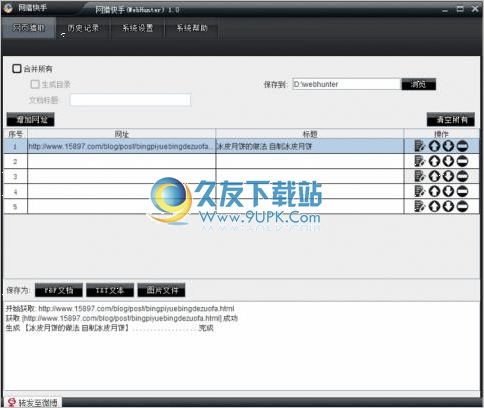Click minus delete icon in row 4
Screen dimensions: 484x408
[462, 191]
